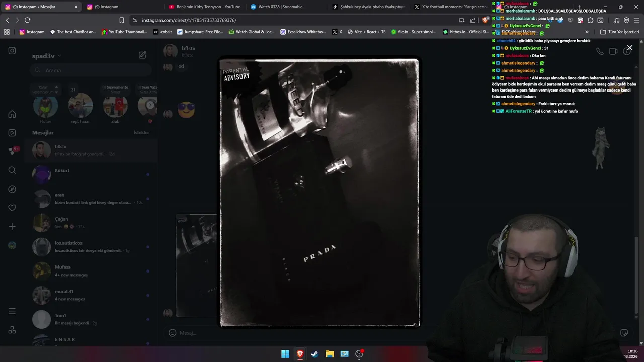The image size is (644, 362).
Task: Open the Reels icon in sidebar
Action: [12, 133]
